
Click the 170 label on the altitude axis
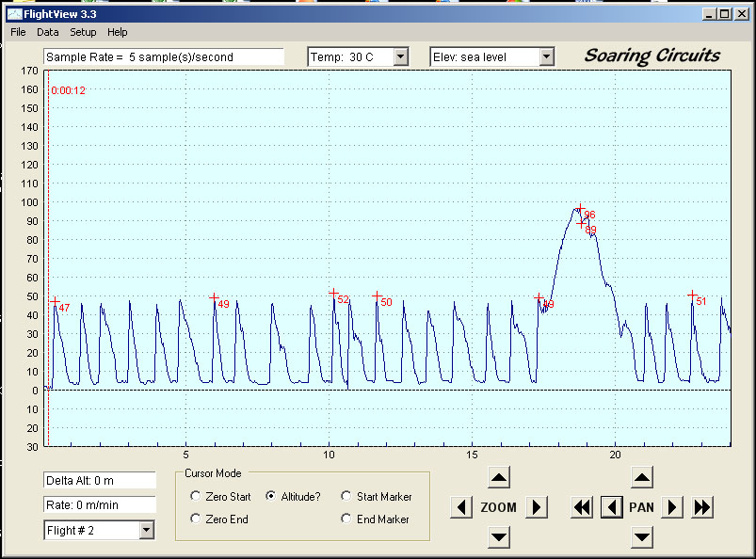tap(29, 71)
